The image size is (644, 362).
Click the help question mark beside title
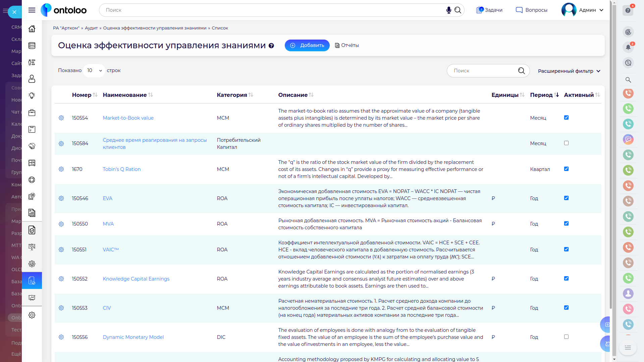(271, 46)
